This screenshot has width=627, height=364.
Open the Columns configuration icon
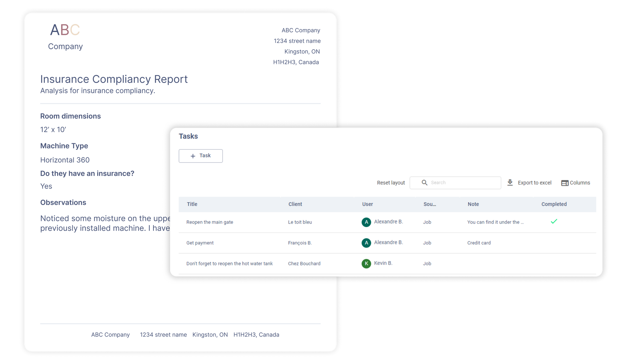(x=565, y=183)
